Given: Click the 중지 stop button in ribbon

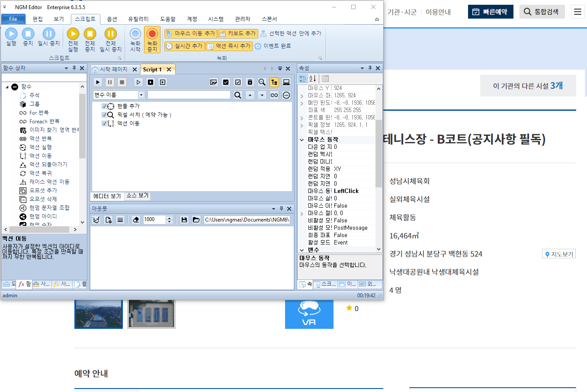Looking at the screenshot, I should click(28, 37).
